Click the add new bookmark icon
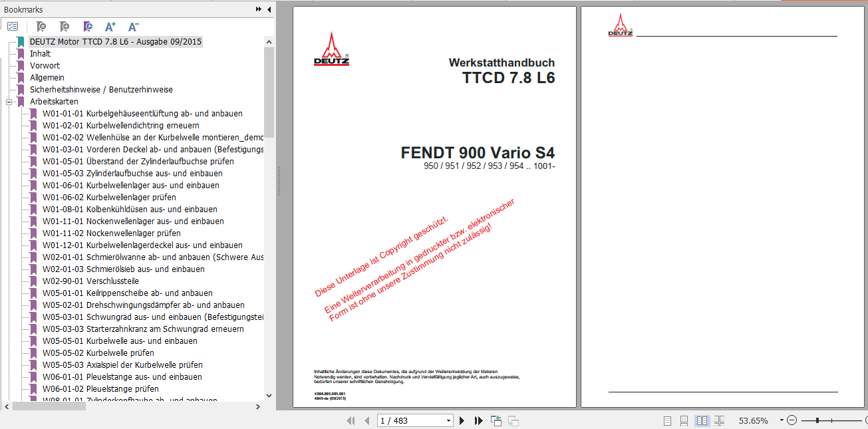Image resolution: width=868 pixels, height=429 pixels. [x=64, y=27]
